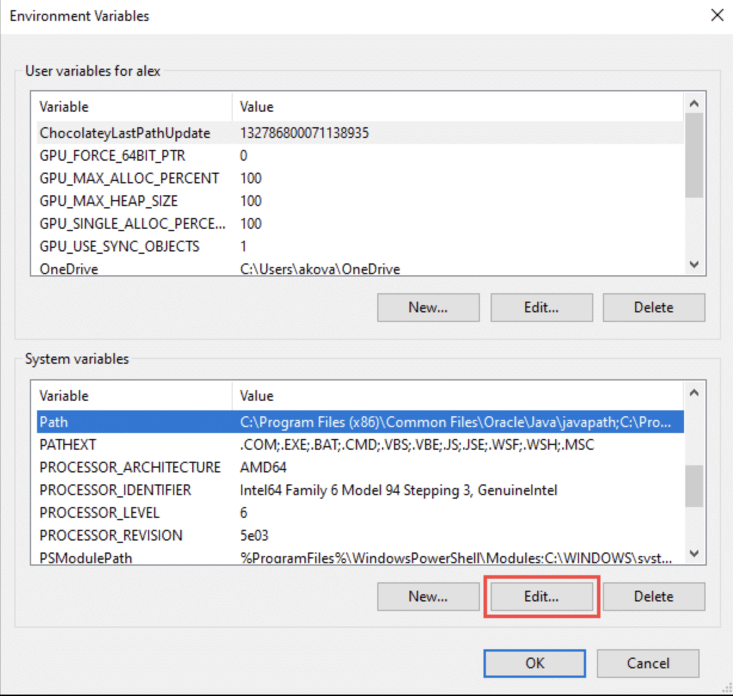Click %ProgramFiles%\WindowsPowerShell\Modules value

(456, 558)
